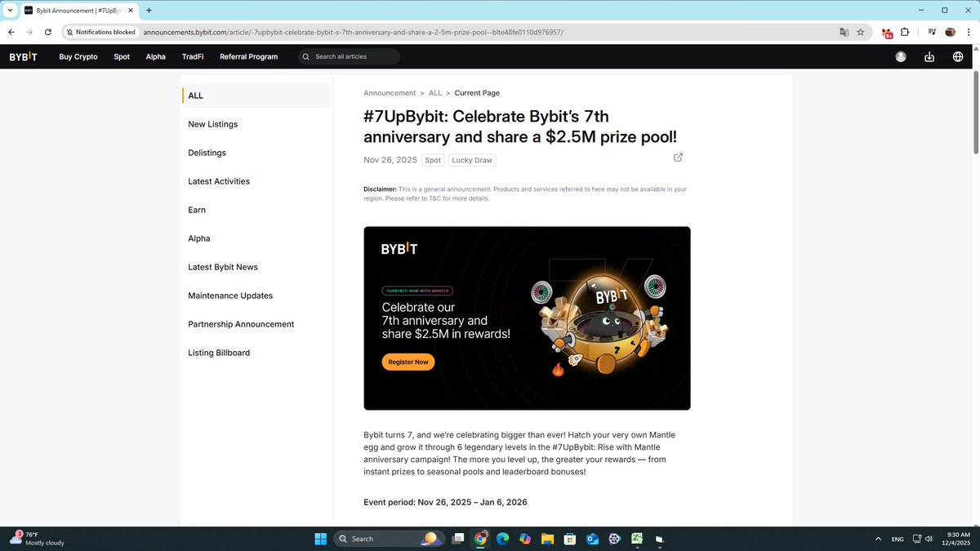Open Buy Crypto in the Bybit nav
This screenshot has height=551, width=980.
pyautogui.click(x=78, y=57)
